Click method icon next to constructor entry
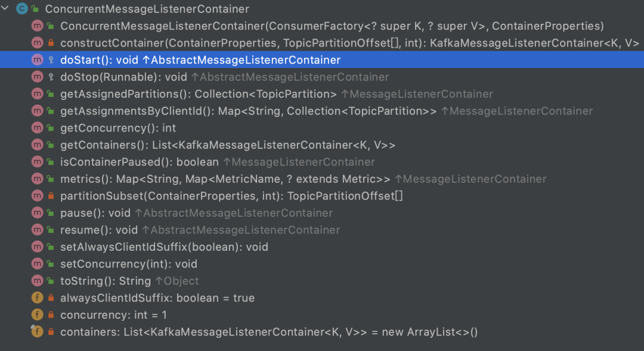 point(37,26)
